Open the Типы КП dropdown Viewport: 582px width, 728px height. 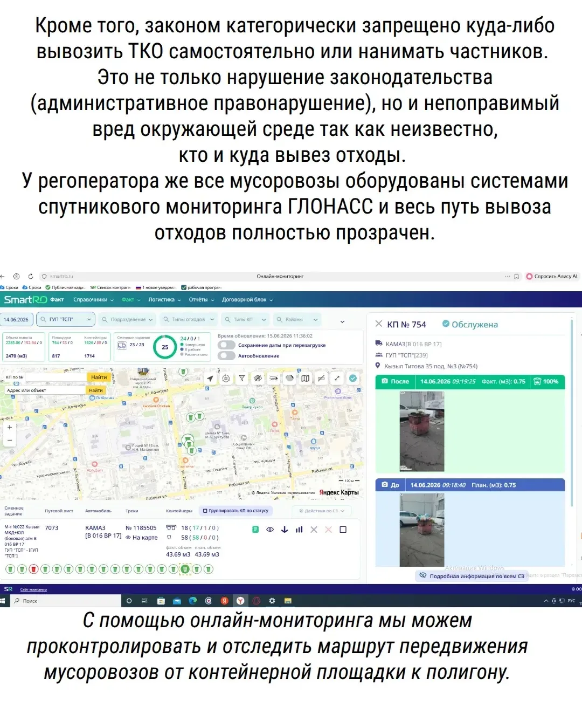[245, 319]
